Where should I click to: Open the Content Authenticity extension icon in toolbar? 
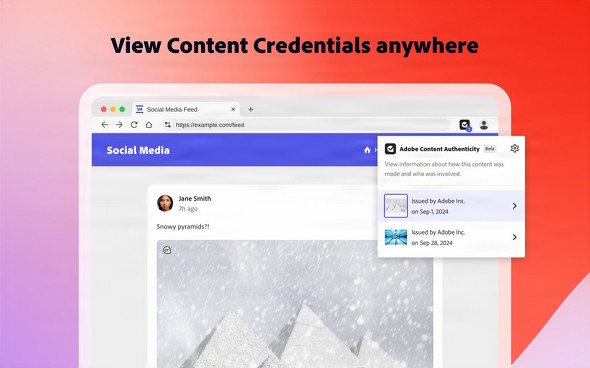[465, 125]
